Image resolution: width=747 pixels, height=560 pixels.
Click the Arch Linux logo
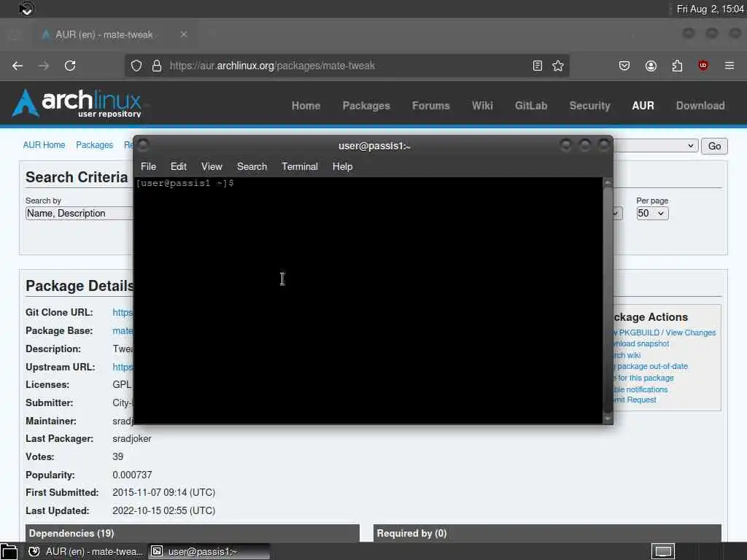(x=77, y=104)
